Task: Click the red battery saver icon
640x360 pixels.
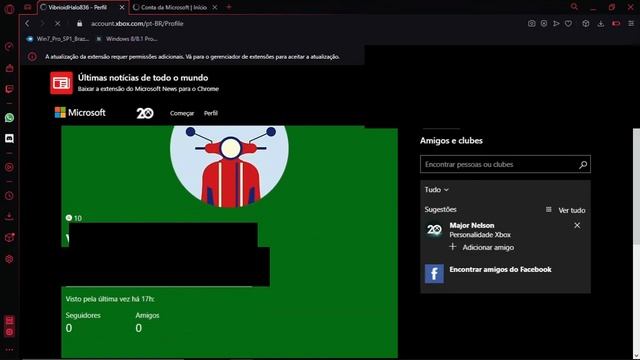Action: (616, 24)
